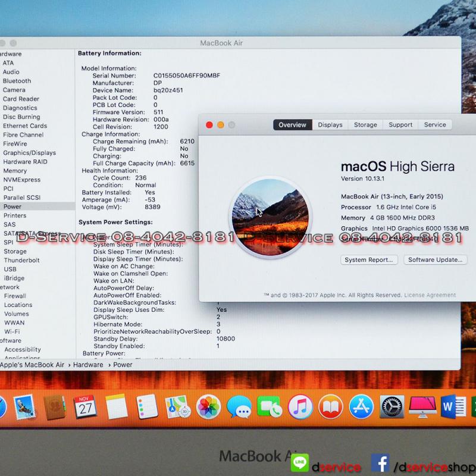
Task: Select Ethernet Cards in the sidebar
Action: 25,126
